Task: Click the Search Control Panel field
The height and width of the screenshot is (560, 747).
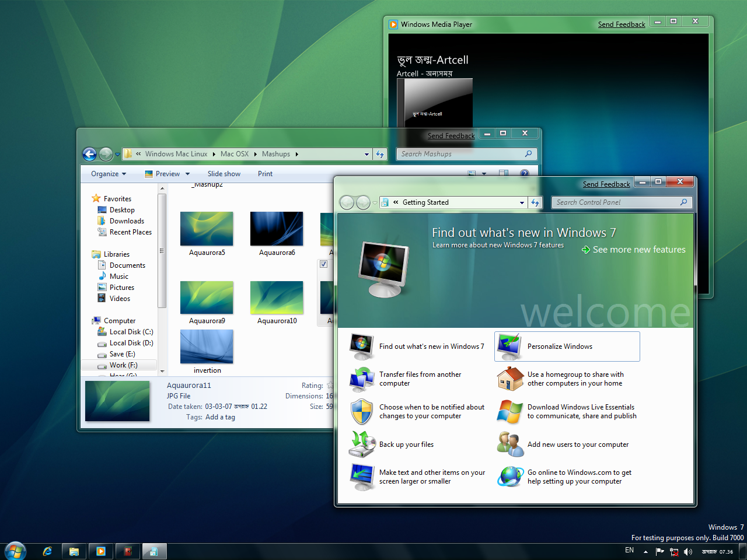Action: pyautogui.click(x=622, y=202)
